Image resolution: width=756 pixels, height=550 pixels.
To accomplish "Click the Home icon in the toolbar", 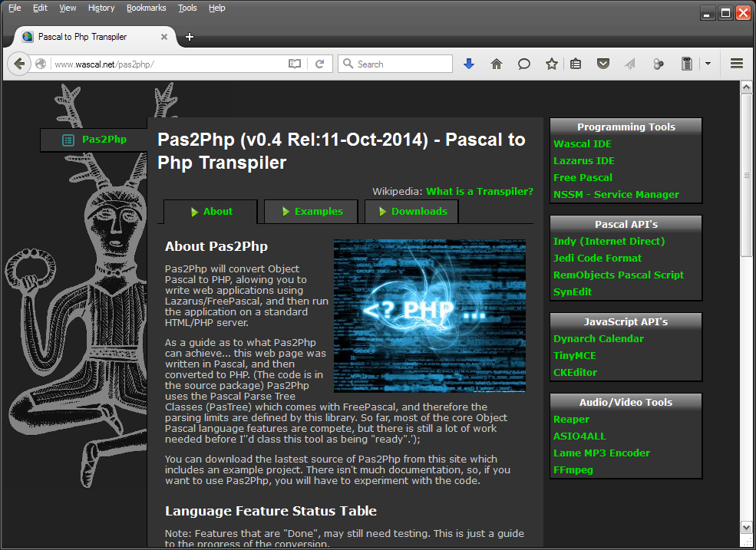I will pos(497,64).
